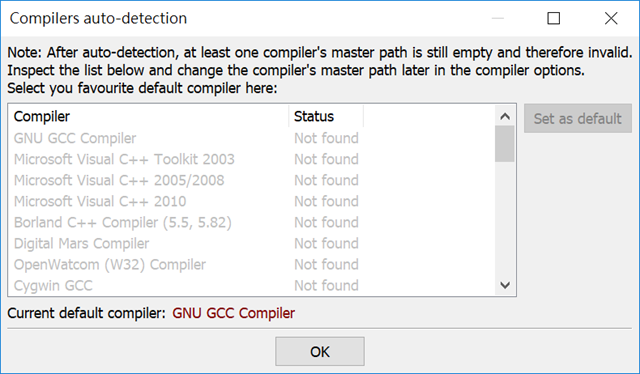640x374 pixels.
Task: Click the Not found status for GNU GCC
Action: click(x=326, y=138)
